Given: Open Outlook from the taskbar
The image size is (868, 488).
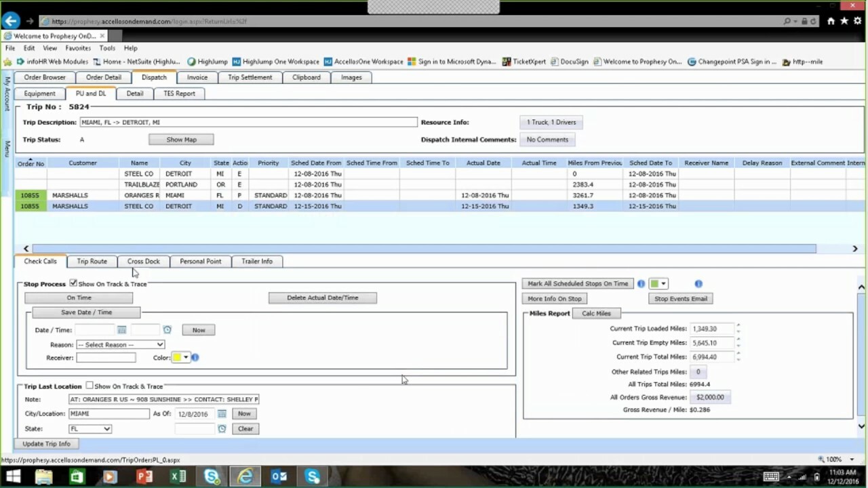Looking at the screenshot, I should pyautogui.click(x=279, y=476).
